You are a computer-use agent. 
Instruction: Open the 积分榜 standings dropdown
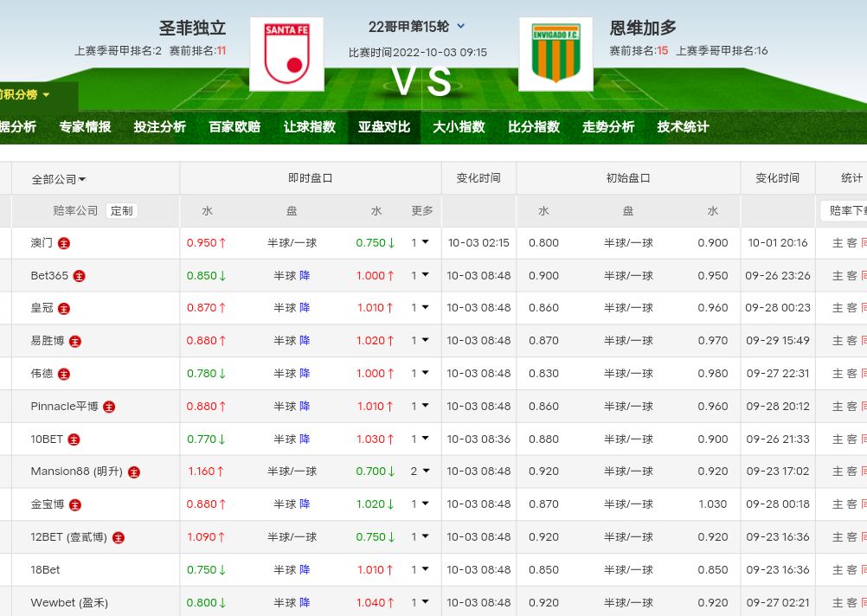24,94
